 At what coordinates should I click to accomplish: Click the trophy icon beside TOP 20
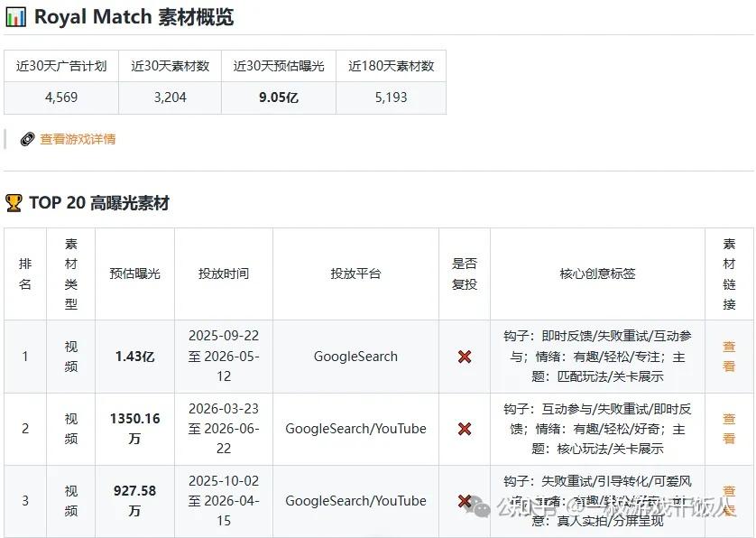[x=14, y=203]
